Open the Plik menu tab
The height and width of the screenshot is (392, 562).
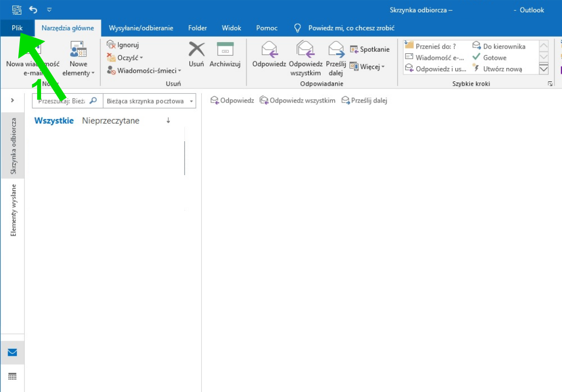[x=17, y=28]
